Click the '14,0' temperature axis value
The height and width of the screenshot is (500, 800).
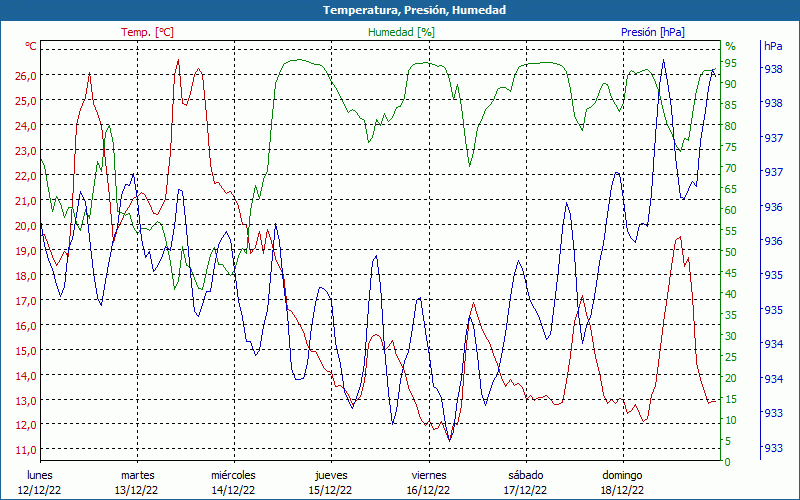(x=25, y=376)
